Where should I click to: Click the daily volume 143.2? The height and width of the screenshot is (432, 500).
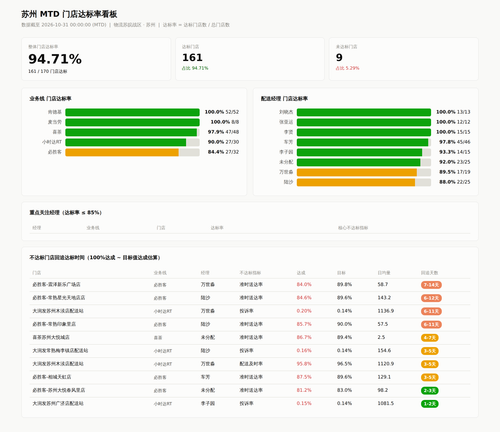(384, 298)
